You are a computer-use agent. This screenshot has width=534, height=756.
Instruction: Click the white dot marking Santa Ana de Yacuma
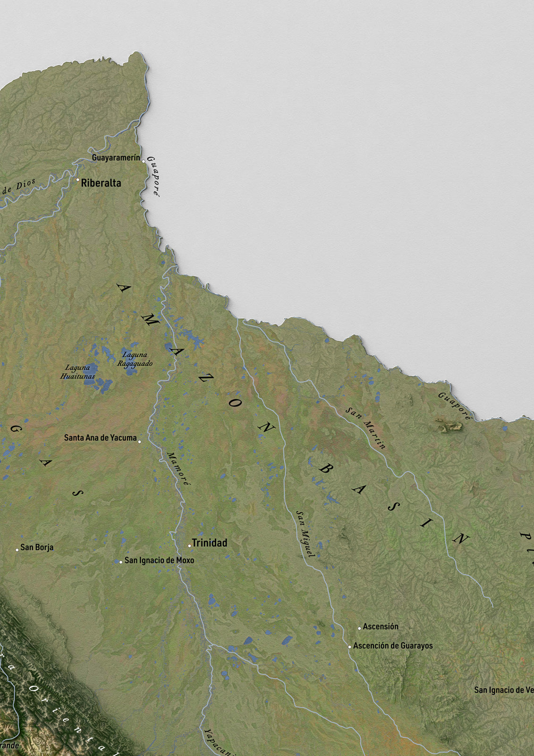(139, 441)
